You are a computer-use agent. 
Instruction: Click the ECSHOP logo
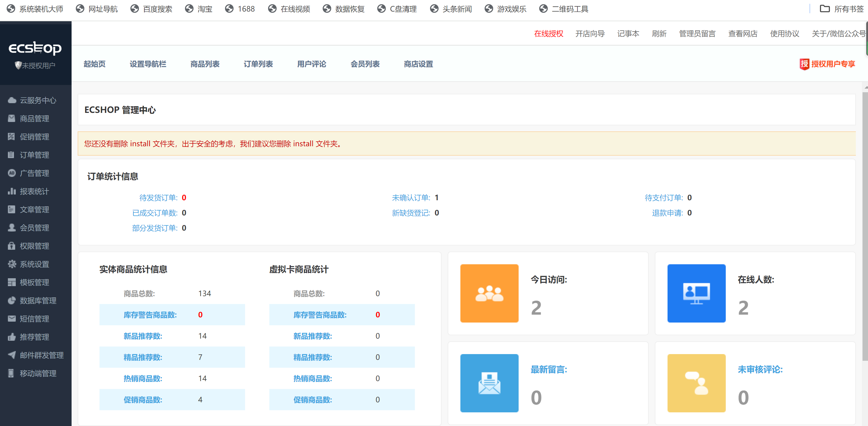(35, 48)
